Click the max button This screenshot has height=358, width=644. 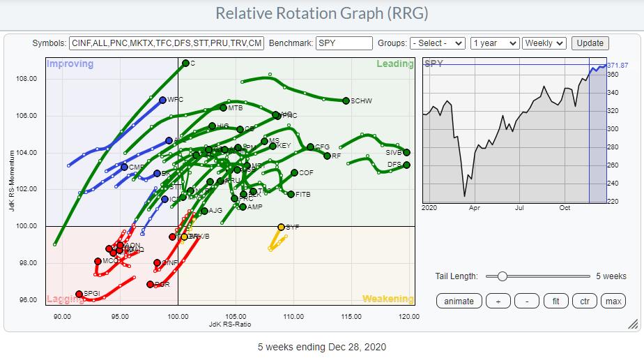(613, 301)
